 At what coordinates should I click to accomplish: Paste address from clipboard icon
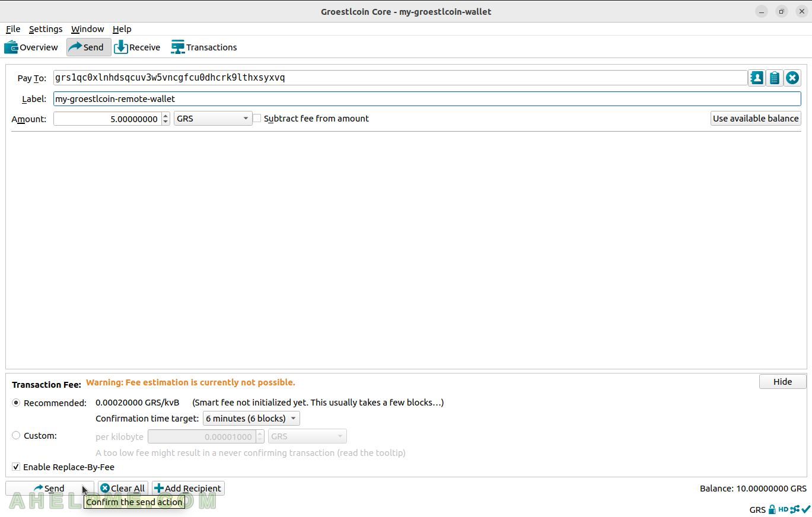coord(774,78)
